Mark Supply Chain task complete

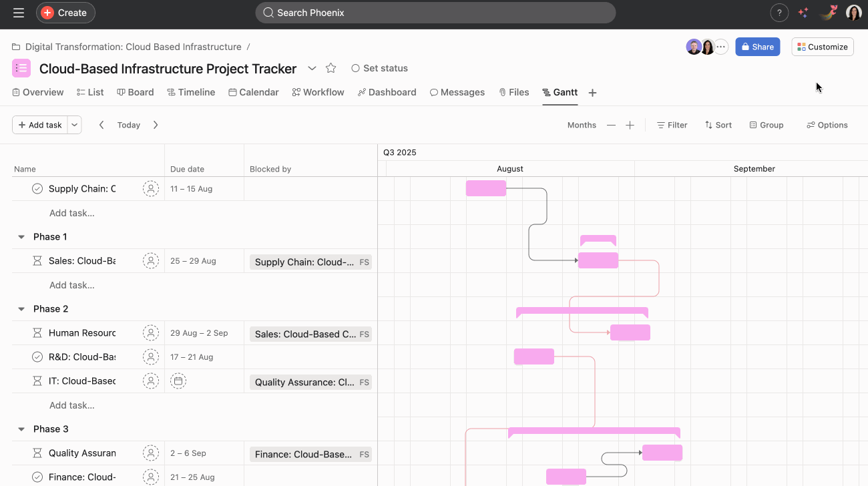click(x=37, y=189)
